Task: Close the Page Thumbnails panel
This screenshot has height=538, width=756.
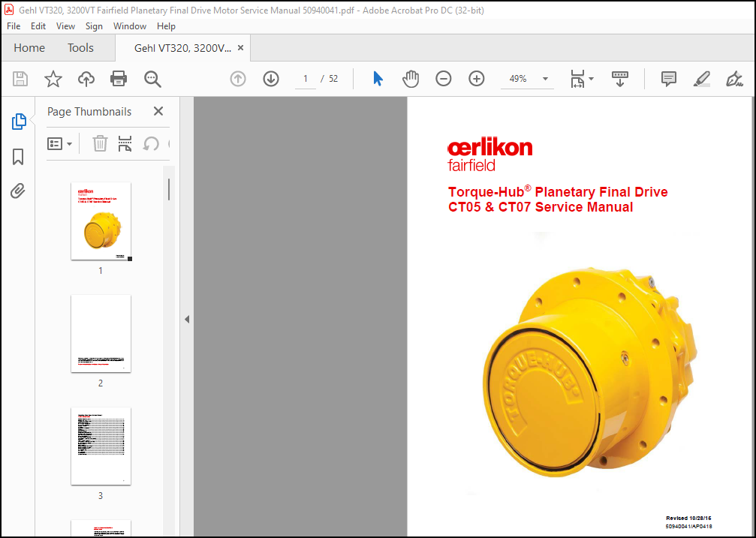Action: point(158,111)
